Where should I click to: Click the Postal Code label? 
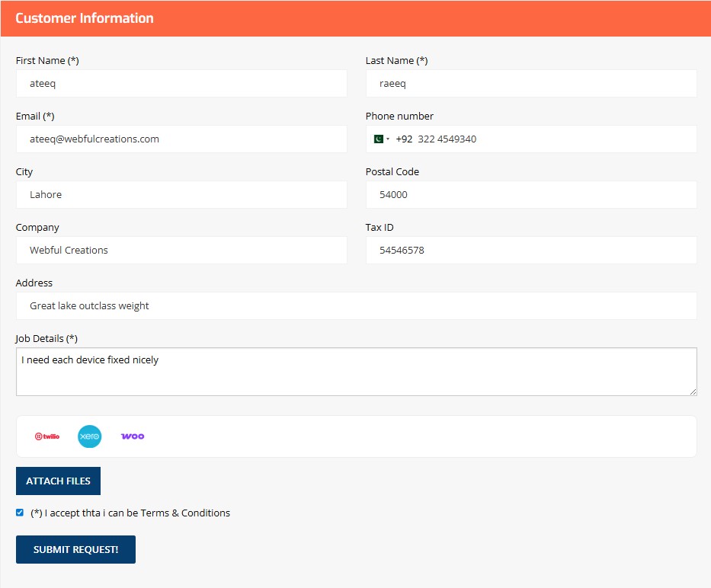(x=392, y=172)
